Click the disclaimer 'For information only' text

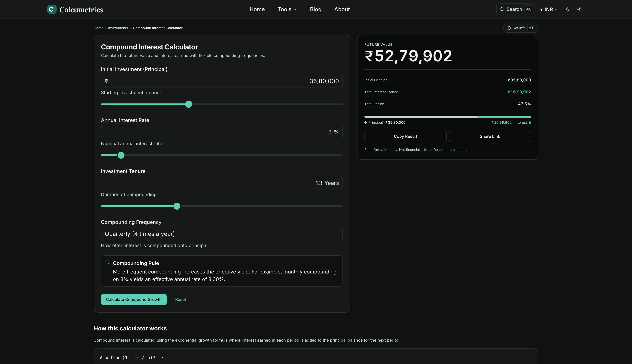(x=417, y=150)
